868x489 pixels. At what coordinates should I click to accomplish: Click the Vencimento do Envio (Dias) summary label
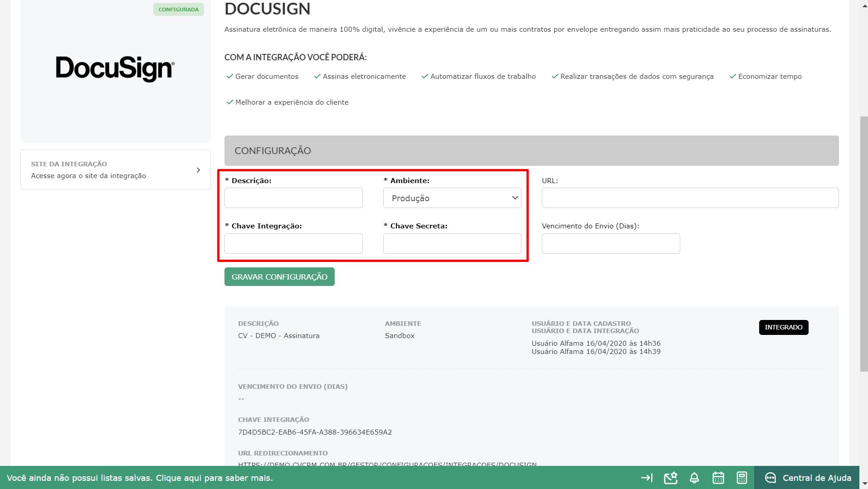[293, 387]
